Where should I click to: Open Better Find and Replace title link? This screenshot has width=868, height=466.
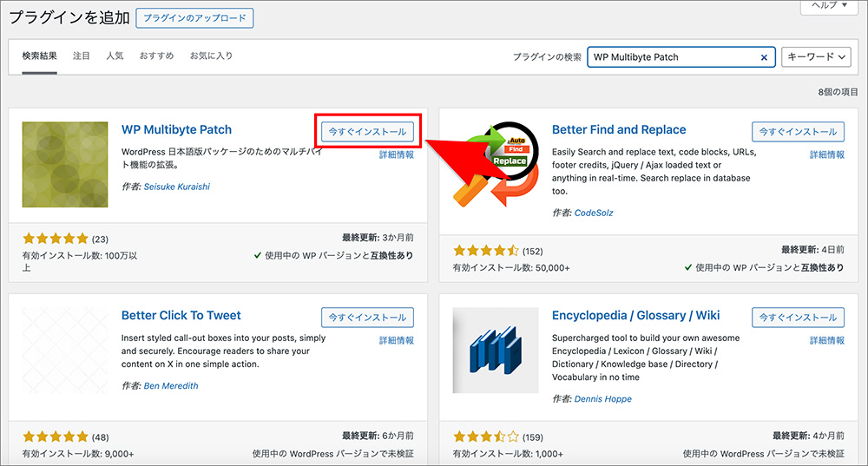click(x=619, y=129)
